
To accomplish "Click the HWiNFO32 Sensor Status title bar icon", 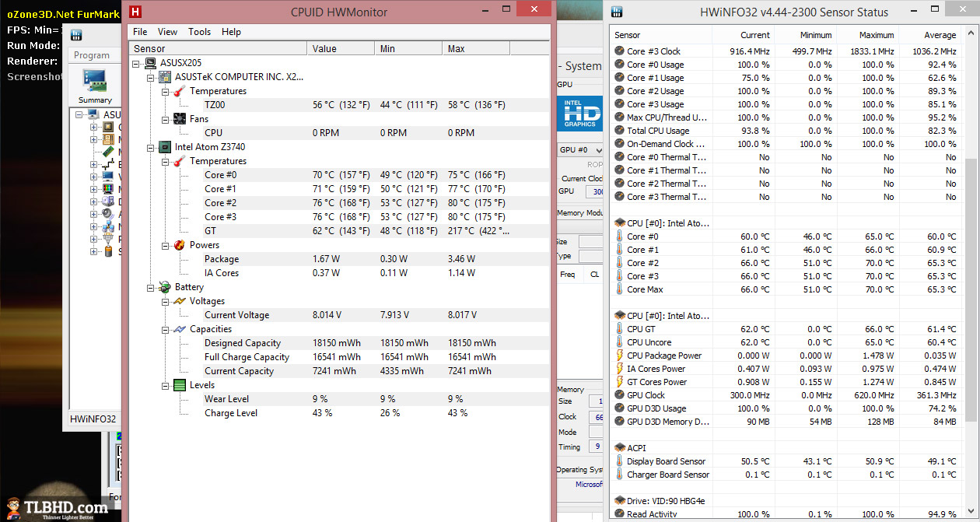I will [x=617, y=12].
